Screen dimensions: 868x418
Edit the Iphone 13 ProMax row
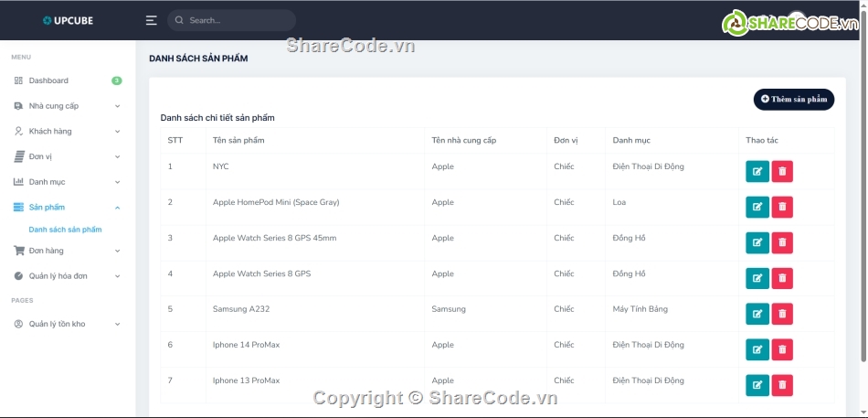(x=757, y=385)
